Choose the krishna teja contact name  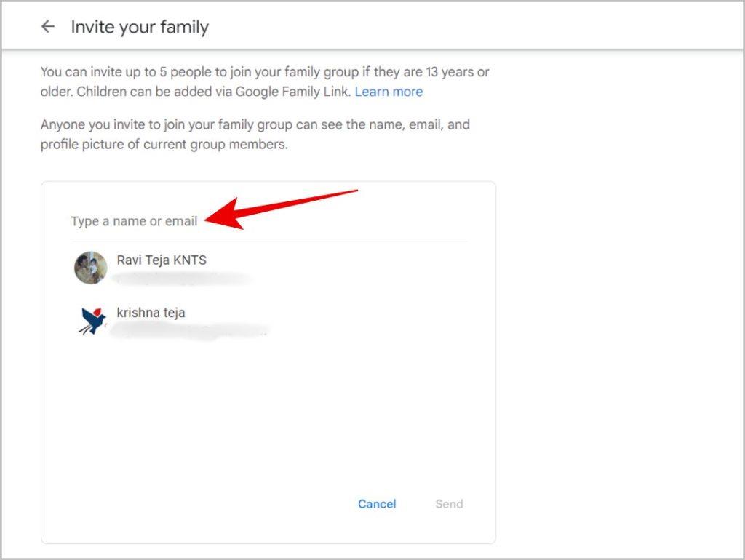coord(151,313)
